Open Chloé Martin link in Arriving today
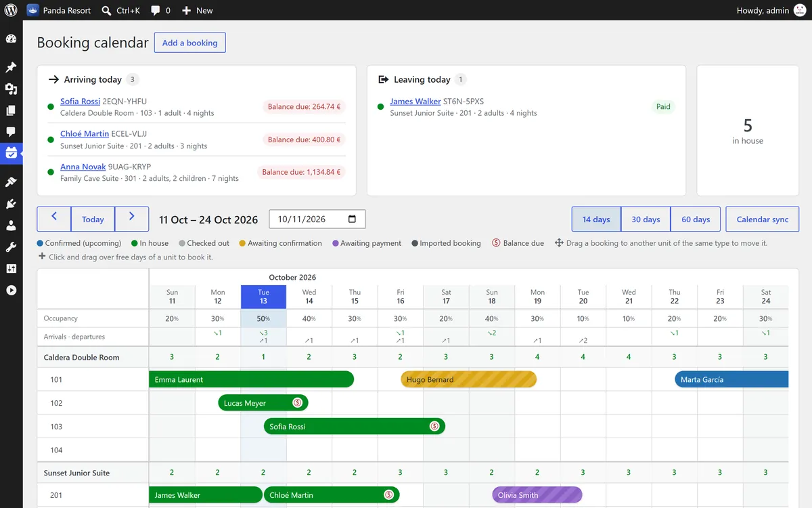The width and height of the screenshot is (812, 508). (x=85, y=134)
